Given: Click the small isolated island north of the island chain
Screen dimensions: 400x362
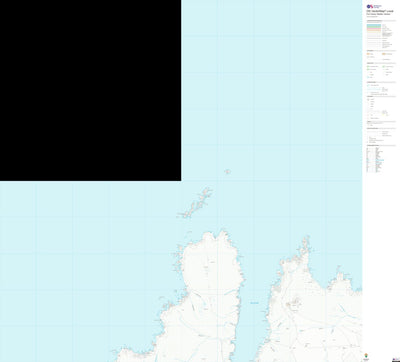Looking at the screenshot, I should (227, 172).
